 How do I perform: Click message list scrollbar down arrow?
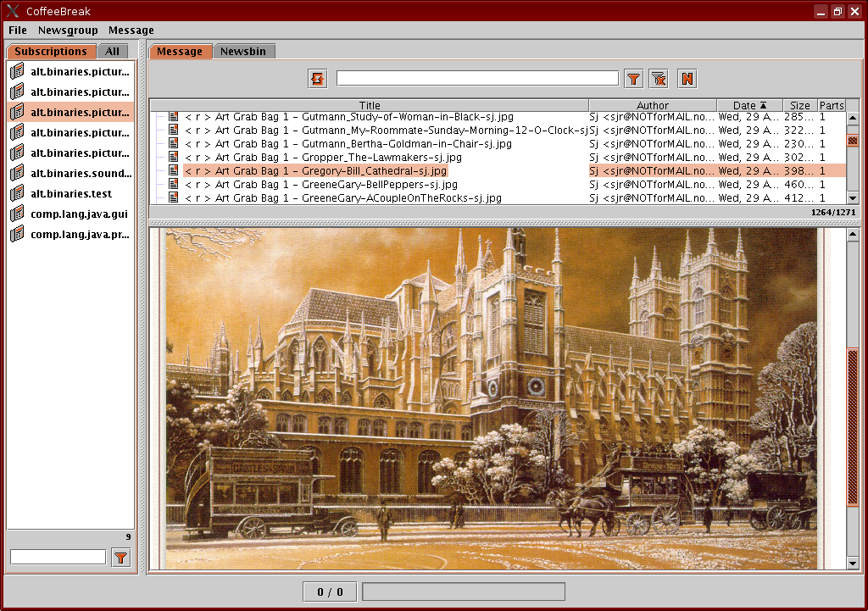click(x=853, y=197)
